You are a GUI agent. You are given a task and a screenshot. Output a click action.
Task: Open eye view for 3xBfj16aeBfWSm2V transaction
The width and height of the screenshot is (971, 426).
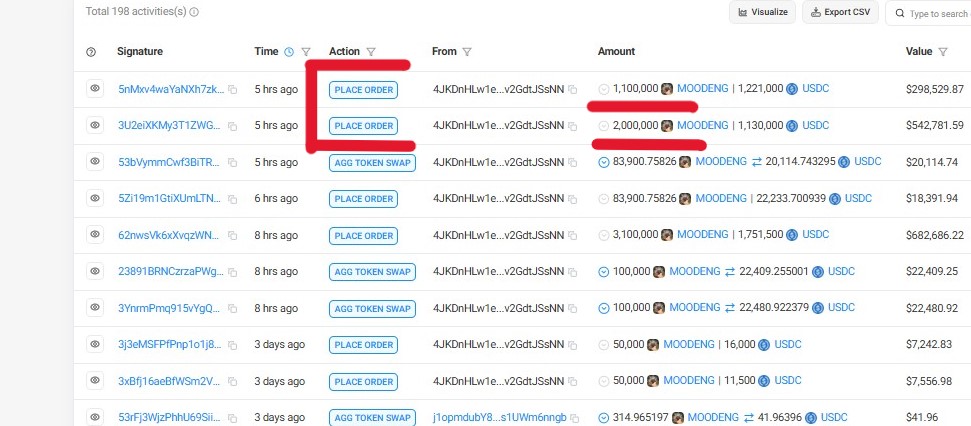point(95,381)
